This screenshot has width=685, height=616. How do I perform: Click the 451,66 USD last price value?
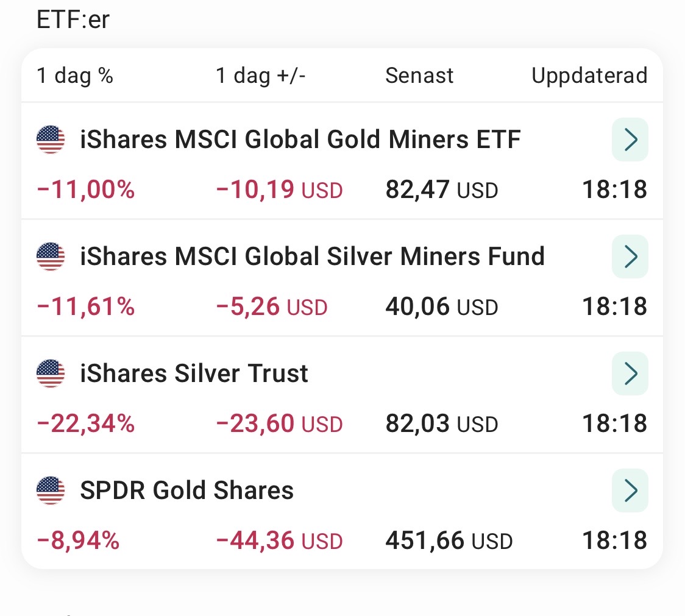[x=449, y=540]
